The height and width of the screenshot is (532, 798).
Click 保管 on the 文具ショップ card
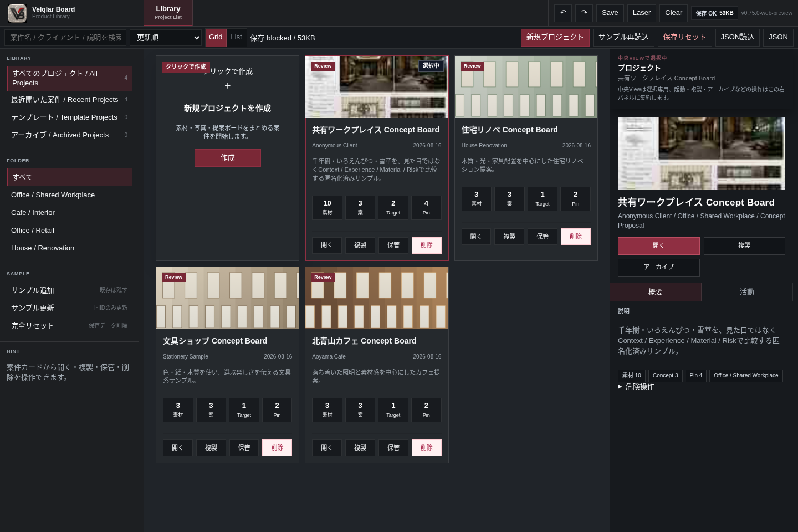pyautogui.click(x=244, y=448)
